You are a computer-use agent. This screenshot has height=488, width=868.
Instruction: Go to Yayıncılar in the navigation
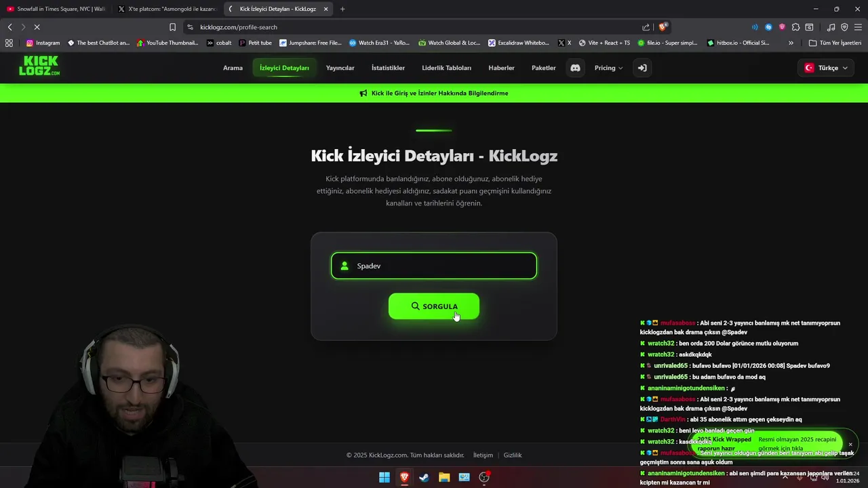tap(340, 68)
